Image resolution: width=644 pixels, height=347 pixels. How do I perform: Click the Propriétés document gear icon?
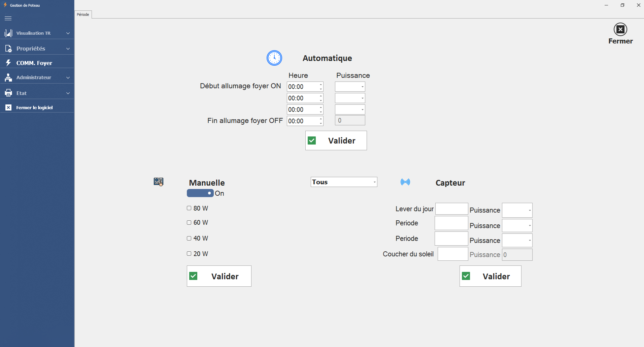8,49
